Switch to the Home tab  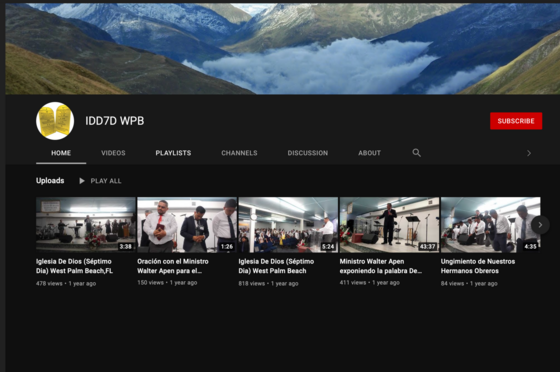61,153
